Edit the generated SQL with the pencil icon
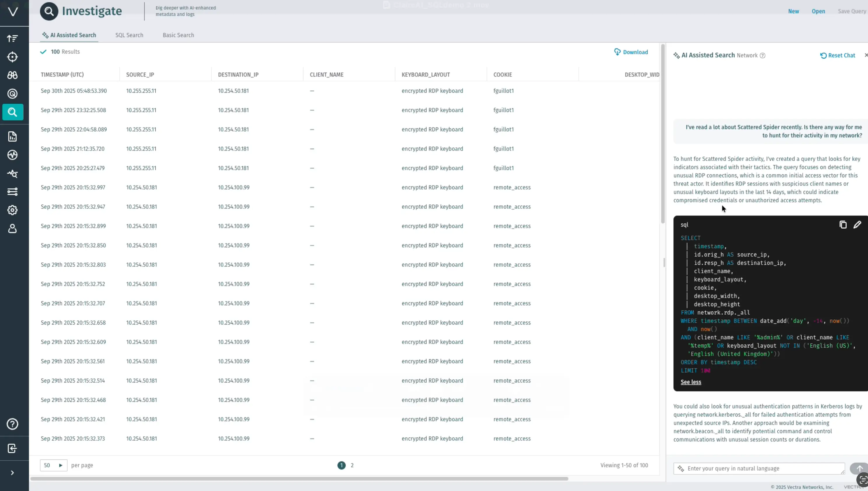The height and width of the screenshot is (491, 868). pyautogui.click(x=857, y=225)
